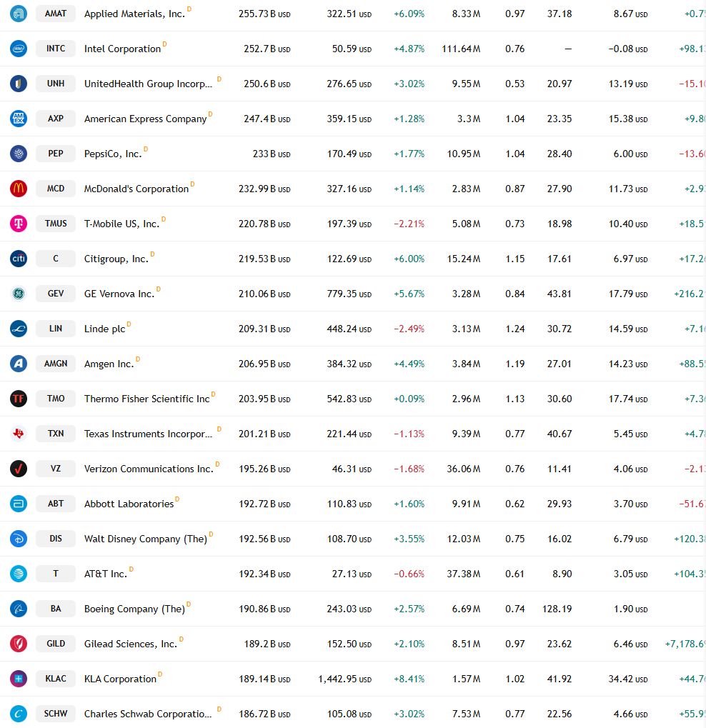This screenshot has width=706, height=728.
Task: Select the TMUS ticker badge
Action: [56, 224]
